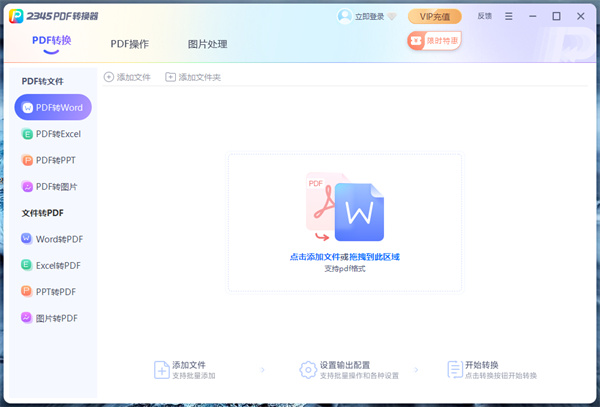The image size is (600, 407).
Task: Click the 限时特惠 promotion button
Action: 434,41
